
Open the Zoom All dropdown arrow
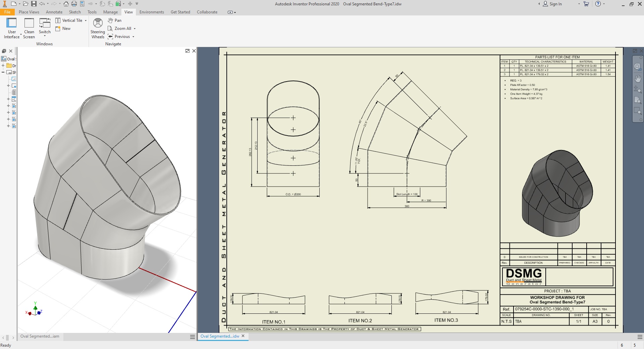[x=135, y=29]
